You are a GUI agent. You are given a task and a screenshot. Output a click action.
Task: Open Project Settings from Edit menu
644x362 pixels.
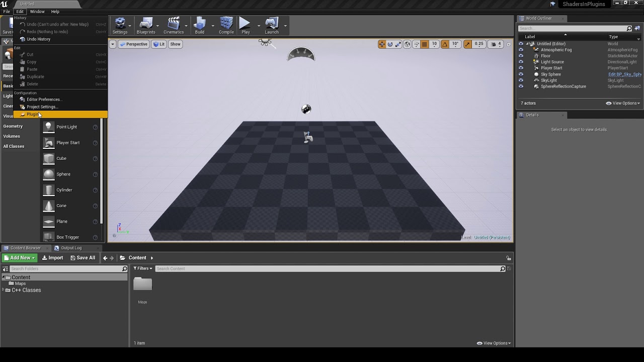(x=60, y=107)
